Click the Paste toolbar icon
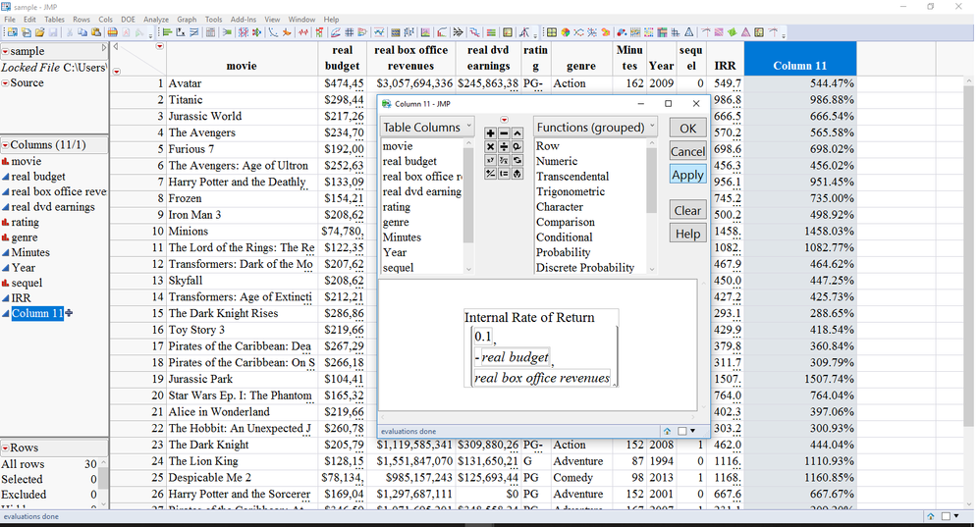980x527 pixels. [x=95, y=31]
